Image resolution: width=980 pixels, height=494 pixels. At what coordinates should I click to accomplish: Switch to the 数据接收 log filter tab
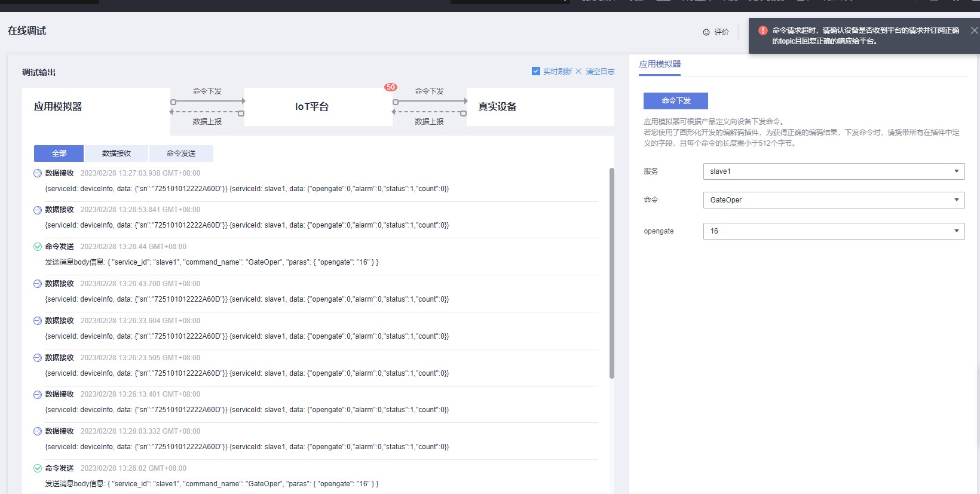(117, 154)
